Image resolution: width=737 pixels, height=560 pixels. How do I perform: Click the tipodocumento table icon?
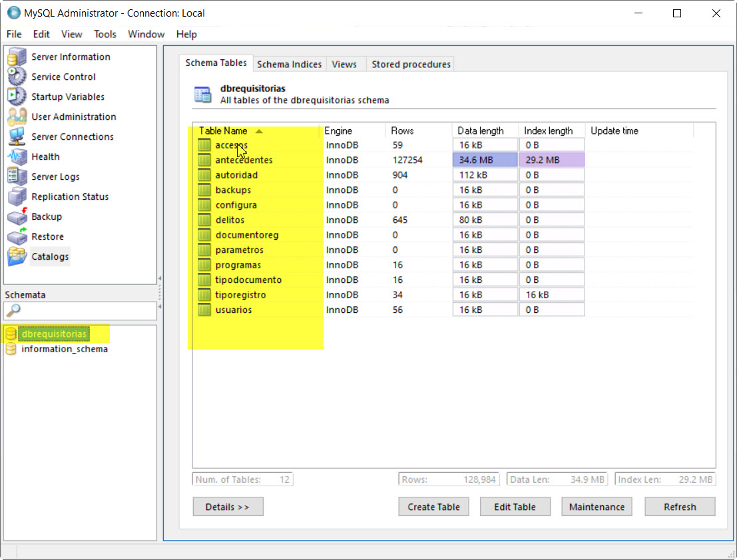204,280
